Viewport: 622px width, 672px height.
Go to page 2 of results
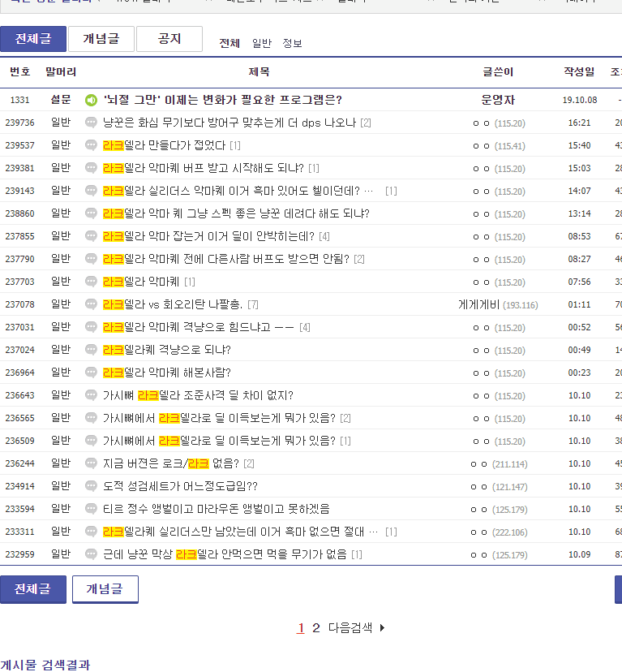[x=316, y=627]
